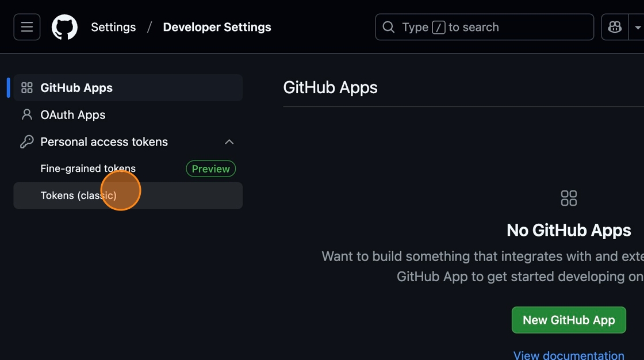644x360 pixels.
Task: Click the grid icon beside GitHub Apps in the sidebar
Action: (x=27, y=88)
